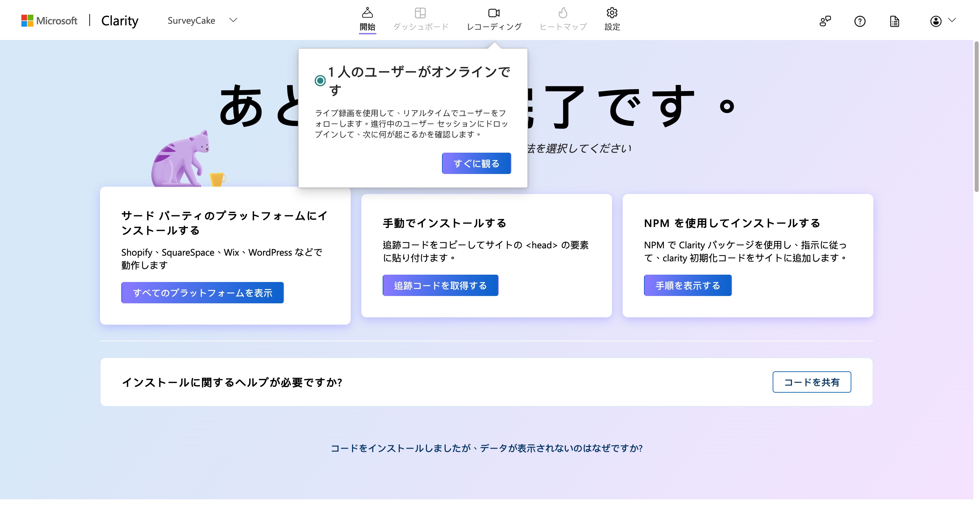
Task: Expand the account menu chevron
Action: click(952, 20)
